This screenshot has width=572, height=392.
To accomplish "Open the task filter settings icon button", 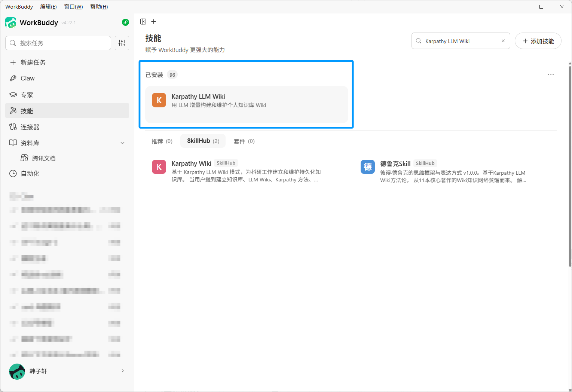I will click(122, 43).
